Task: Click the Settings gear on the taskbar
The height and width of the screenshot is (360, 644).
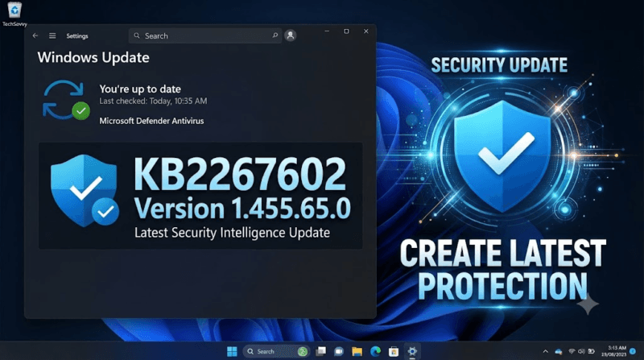Action: click(412, 351)
